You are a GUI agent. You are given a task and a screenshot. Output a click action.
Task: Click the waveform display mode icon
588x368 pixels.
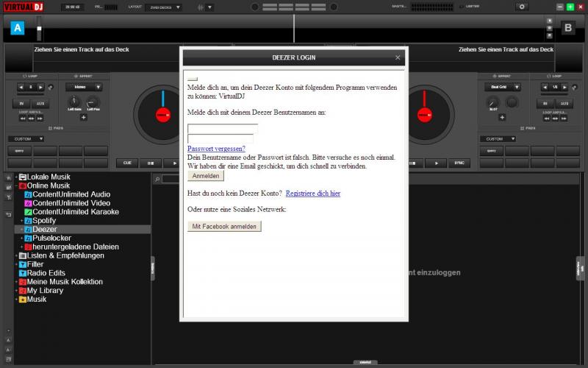[201, 7]
